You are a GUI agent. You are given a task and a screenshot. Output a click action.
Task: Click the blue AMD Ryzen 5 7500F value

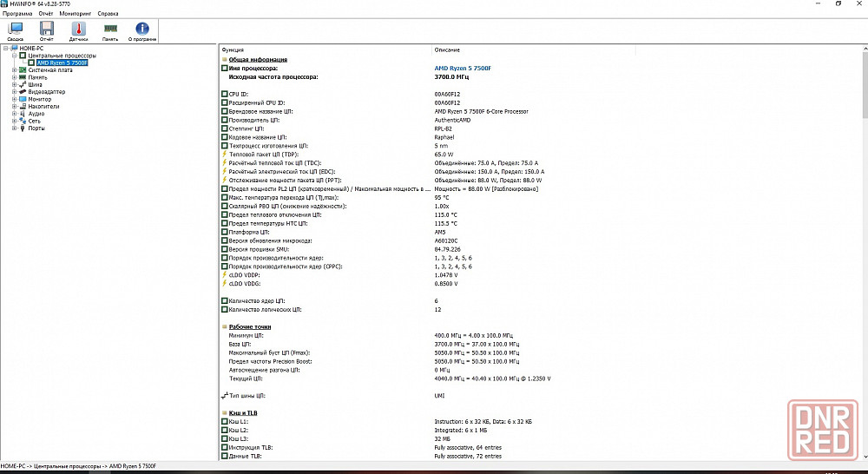point(463,68)
